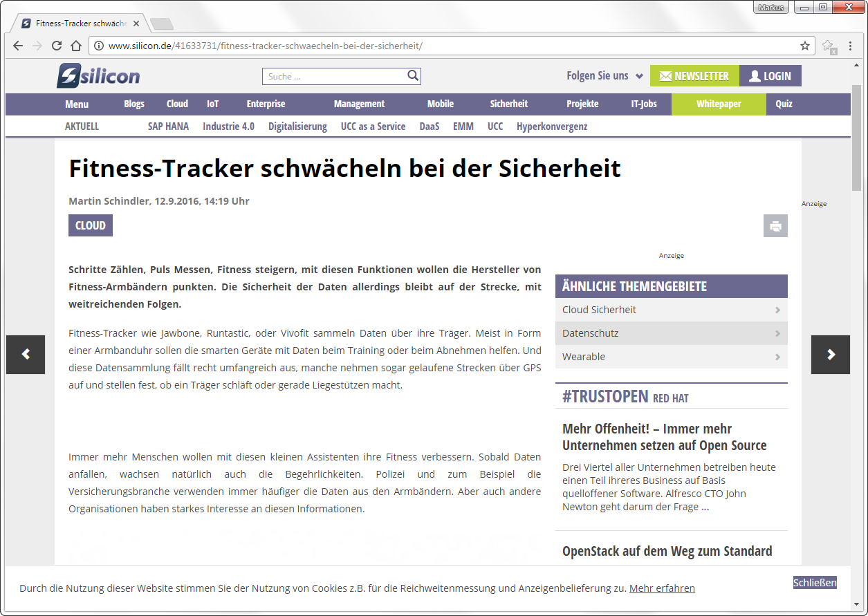Open the Sicherheit menu item
The image size is (868, 616).
(508, 104)
